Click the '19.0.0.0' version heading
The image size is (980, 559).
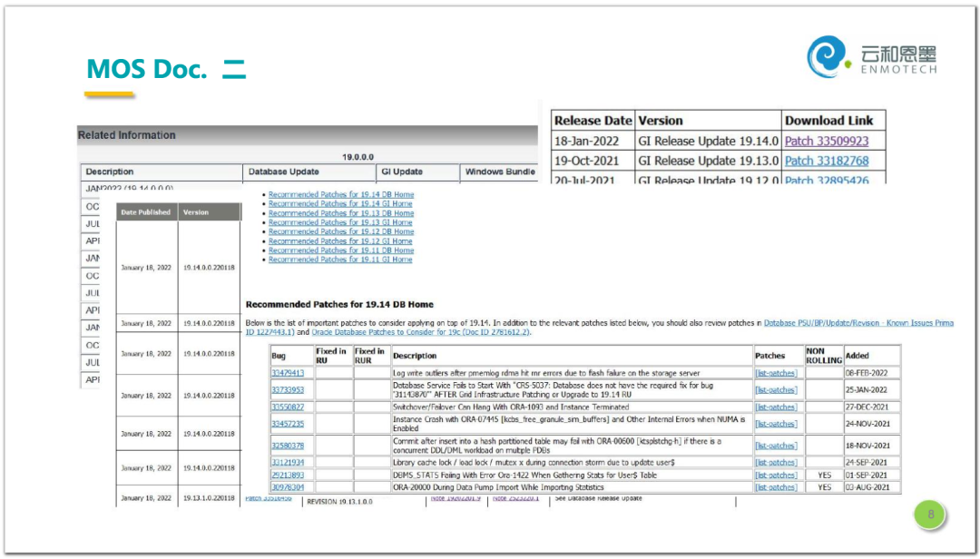pyautogui.click(x=358, y=157)
